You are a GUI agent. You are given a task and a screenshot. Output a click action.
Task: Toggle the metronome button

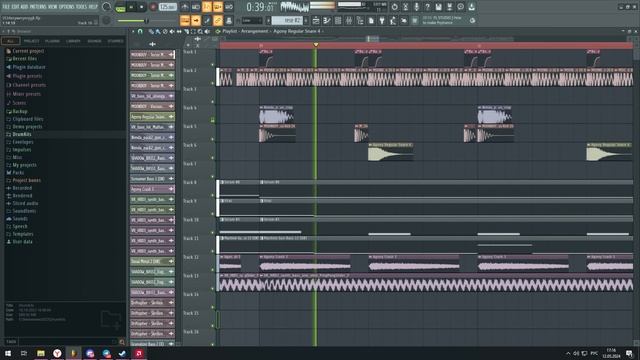point(185,7)
